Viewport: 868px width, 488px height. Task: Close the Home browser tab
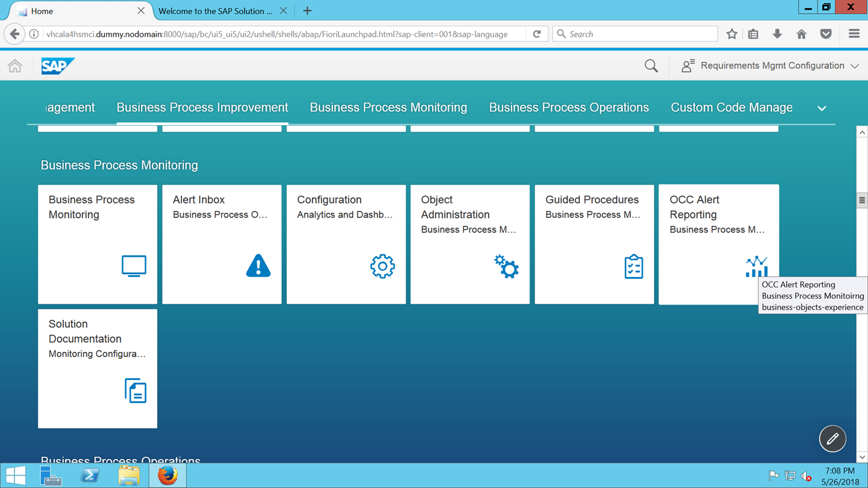tap(141, 11)
